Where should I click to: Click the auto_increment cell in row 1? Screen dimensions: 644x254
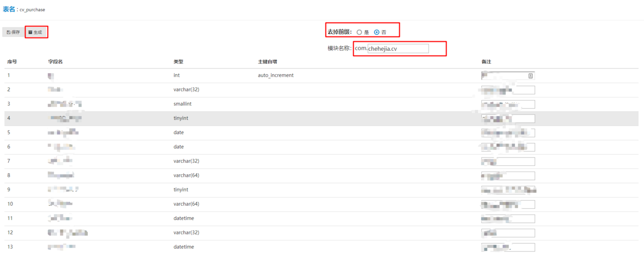276,75
